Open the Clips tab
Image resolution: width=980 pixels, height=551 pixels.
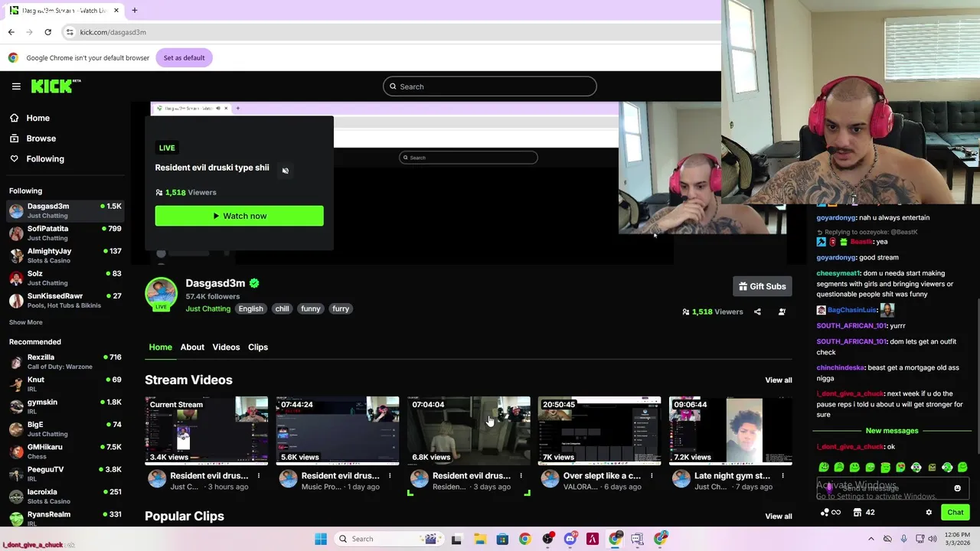(x=258, y=347)
